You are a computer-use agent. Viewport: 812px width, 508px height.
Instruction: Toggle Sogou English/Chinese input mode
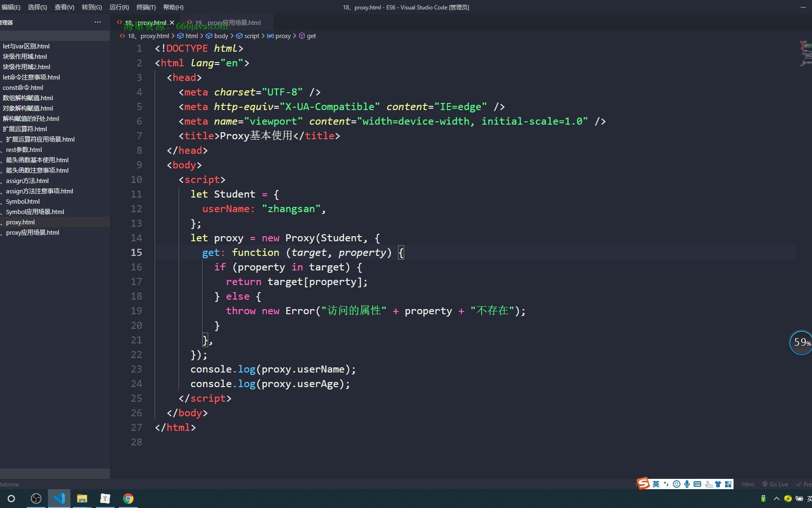pos(656,484)
